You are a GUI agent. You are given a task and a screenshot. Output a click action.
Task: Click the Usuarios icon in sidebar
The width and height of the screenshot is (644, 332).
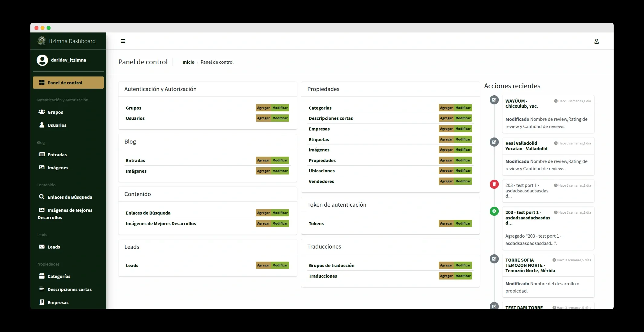41,125
